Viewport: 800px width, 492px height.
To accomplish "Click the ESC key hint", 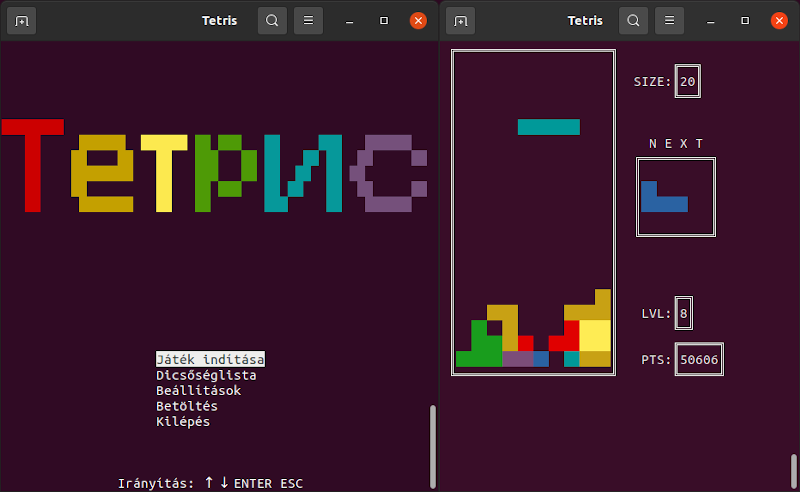I will click(x=291, y=483).
